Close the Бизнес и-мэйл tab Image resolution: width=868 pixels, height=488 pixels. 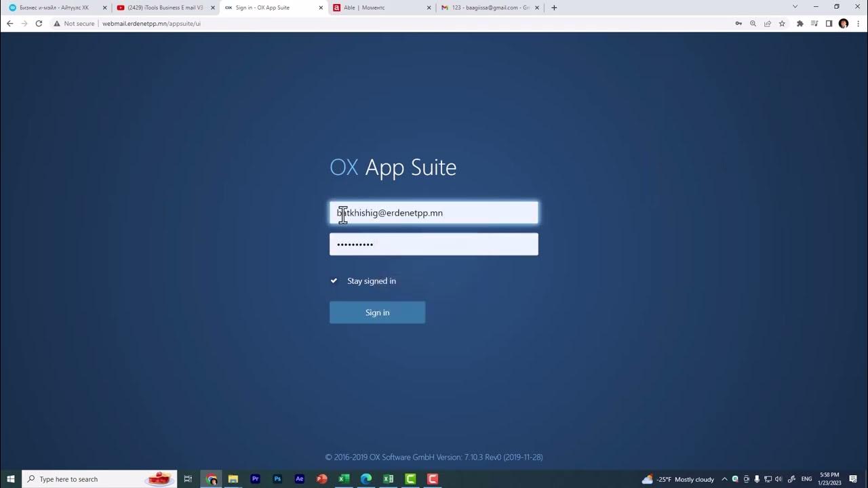pos(104,7)
